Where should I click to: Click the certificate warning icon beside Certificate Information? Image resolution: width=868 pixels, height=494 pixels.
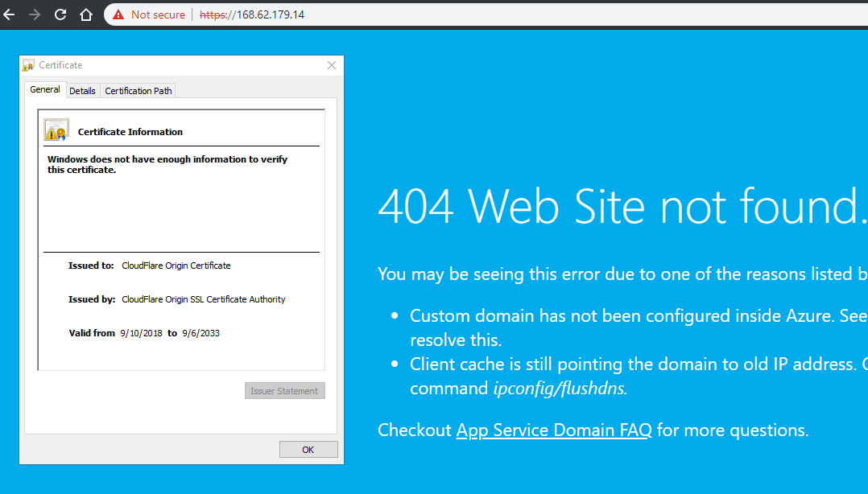point(56,130)
